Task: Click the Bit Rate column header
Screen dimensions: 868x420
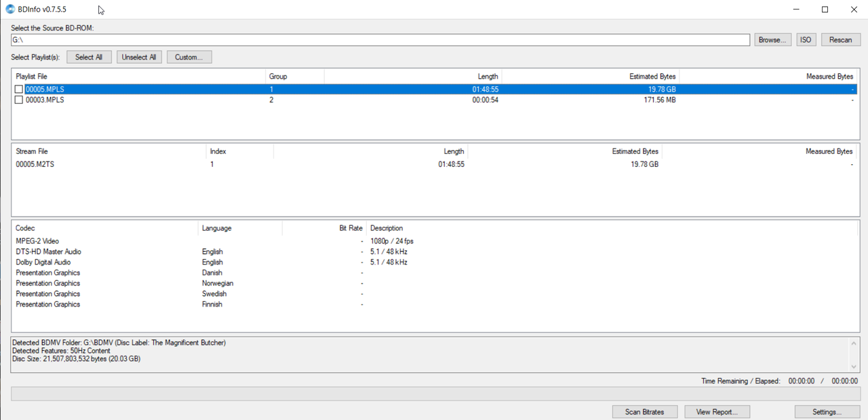Action: tap(324, 228)
